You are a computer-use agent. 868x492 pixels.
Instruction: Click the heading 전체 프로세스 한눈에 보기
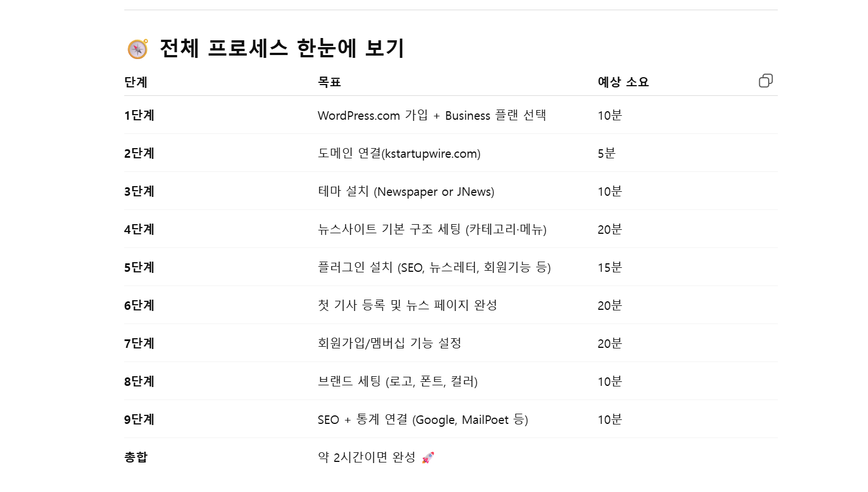click(x=282, y=48)
